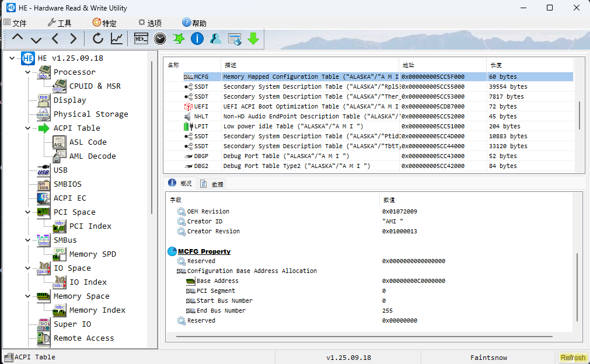Collapse the Memory Space tree node
Screen dimensions: 590x364
click(28, 296)
